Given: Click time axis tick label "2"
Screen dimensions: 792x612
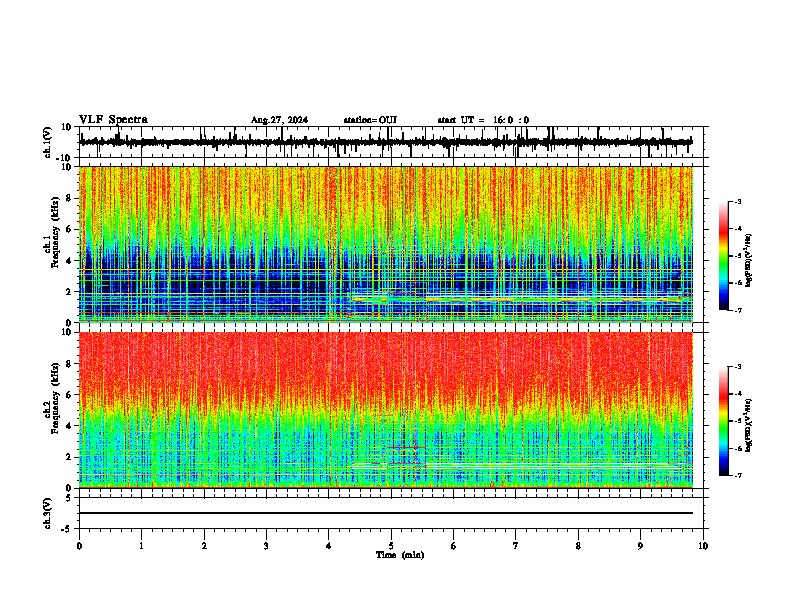Looking at the screenshot, I should [204, 546].
